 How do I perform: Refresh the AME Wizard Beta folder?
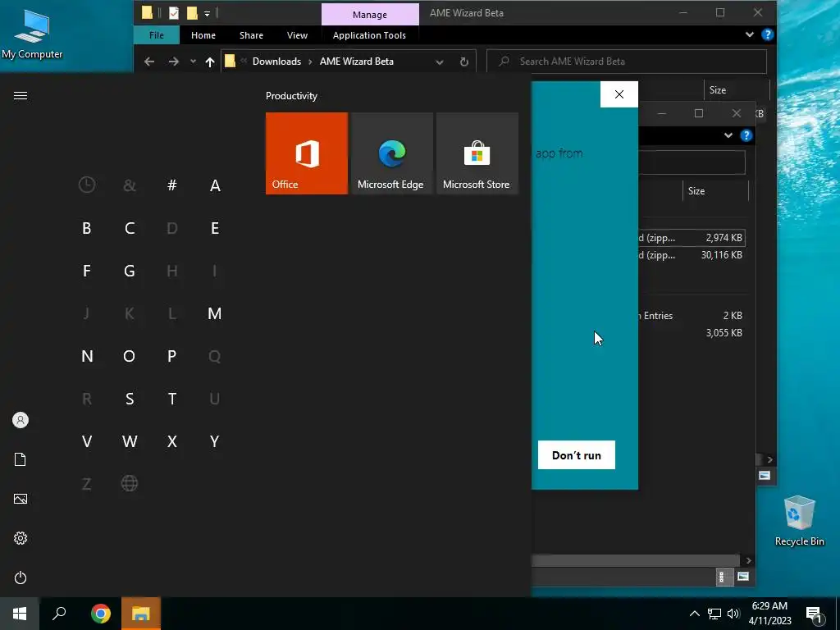(464, 62)
